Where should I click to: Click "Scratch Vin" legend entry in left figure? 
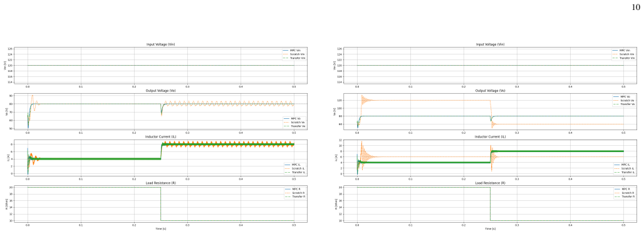(294, 54)
